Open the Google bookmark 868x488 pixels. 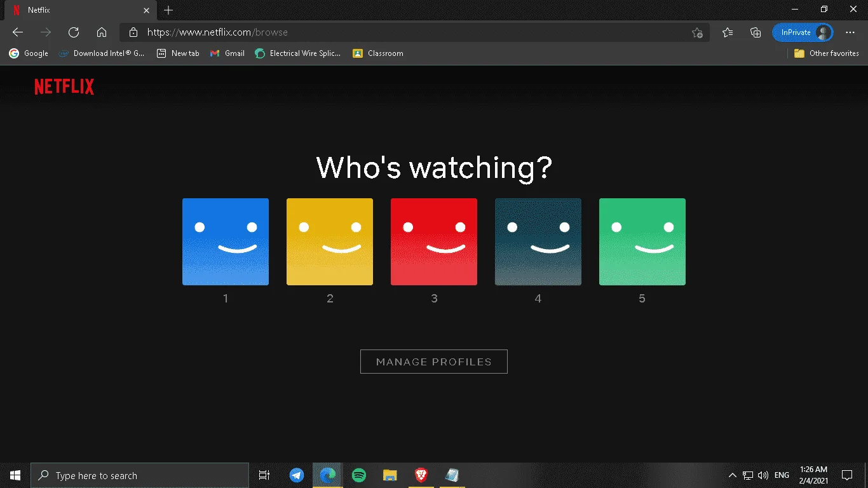pos(29,53)
